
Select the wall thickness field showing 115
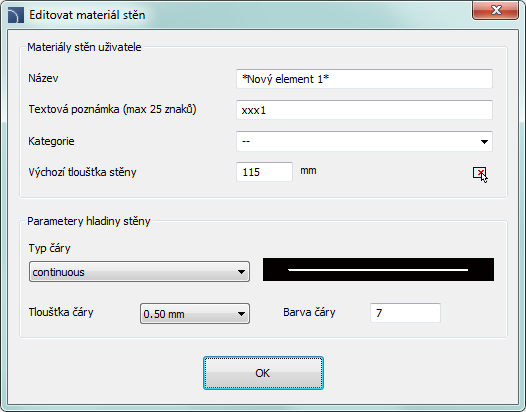point(264,172)
